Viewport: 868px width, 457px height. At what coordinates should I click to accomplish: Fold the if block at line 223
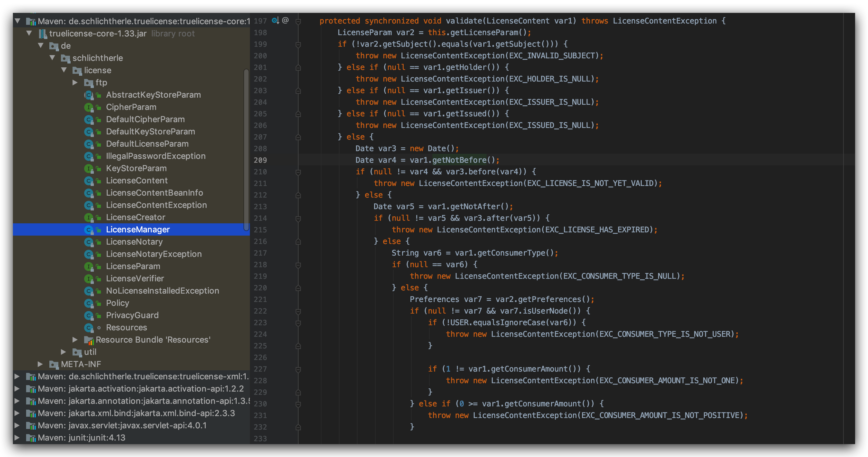(x=298, y=323)
